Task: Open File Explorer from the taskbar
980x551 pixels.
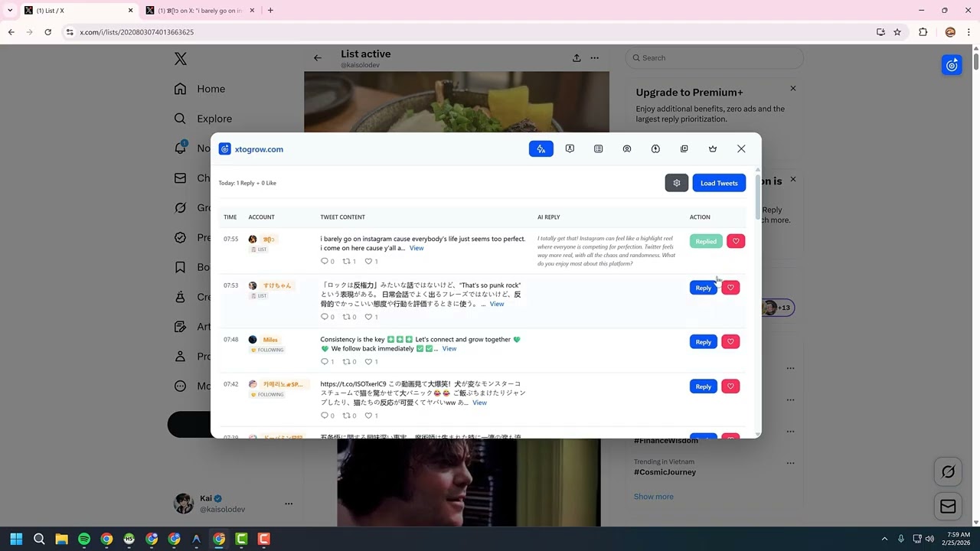Action: tap(61, 539)
